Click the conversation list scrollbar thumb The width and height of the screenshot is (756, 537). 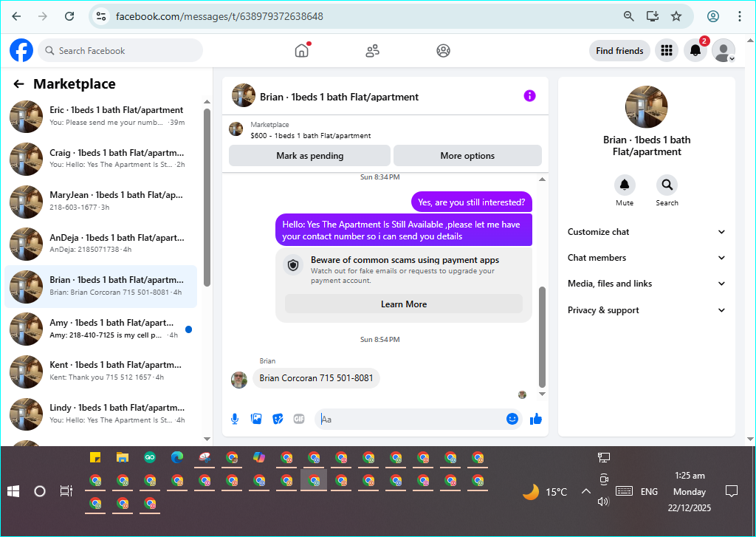click(x=207, y=197)
